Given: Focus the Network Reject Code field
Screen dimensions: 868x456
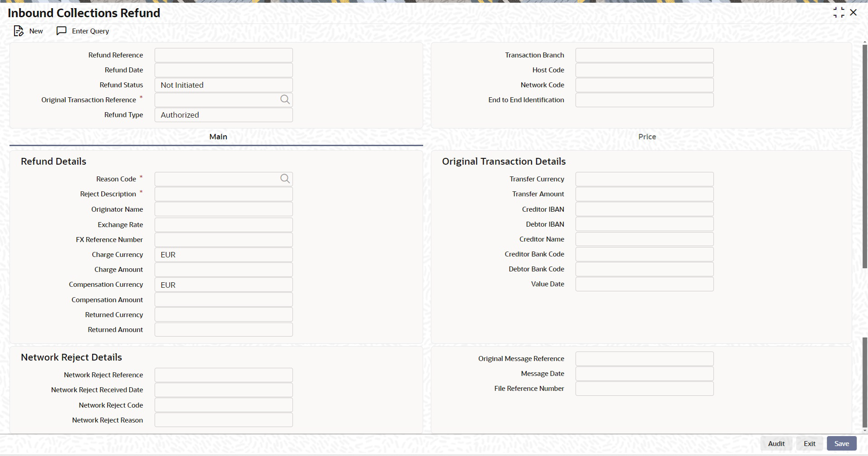Looking at the screenshot, I should 224,405.
